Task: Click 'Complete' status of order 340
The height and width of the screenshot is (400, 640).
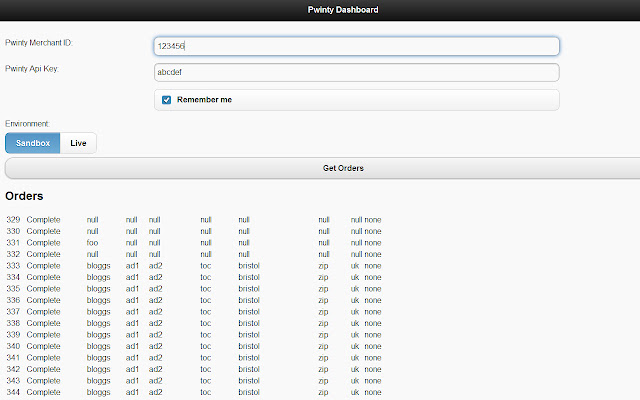Action: [43, 346]
